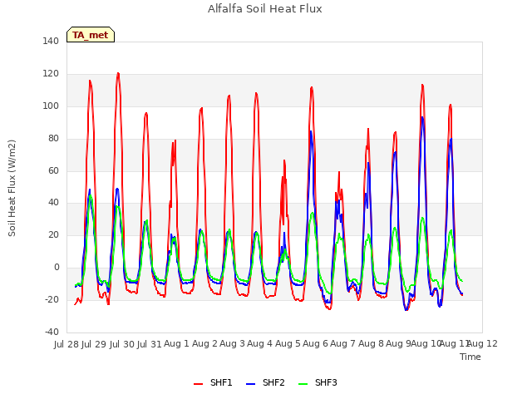Screen dimensions: 532x399
Task: Click the y-axis tick label -40
Action: click(52, 332)
